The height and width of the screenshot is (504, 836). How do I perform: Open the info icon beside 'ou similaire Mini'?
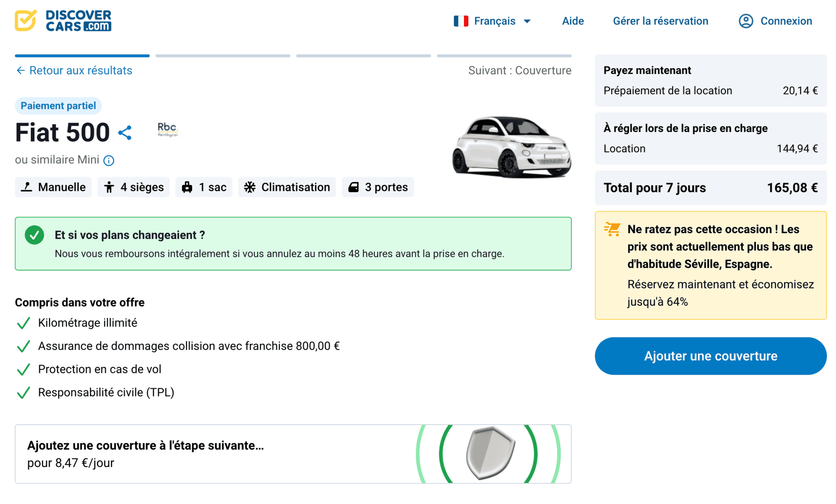pos(108,160)
